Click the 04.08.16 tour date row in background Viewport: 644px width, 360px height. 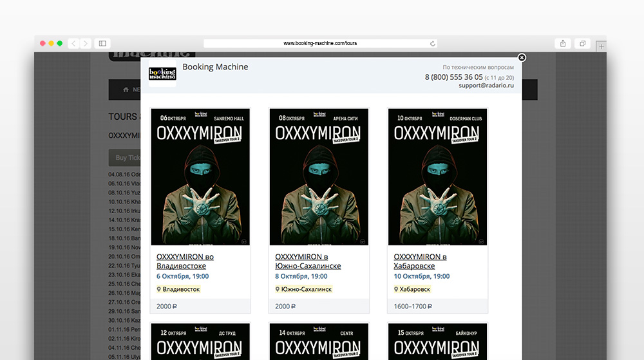click(124, 175)
